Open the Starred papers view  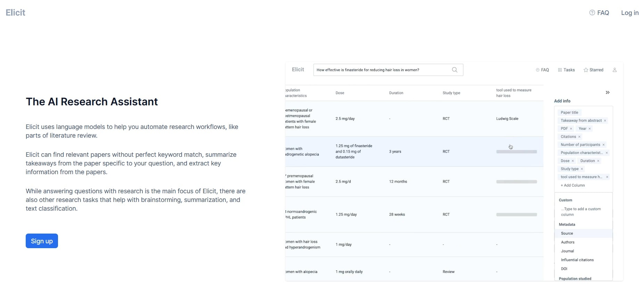coord(593,70)
